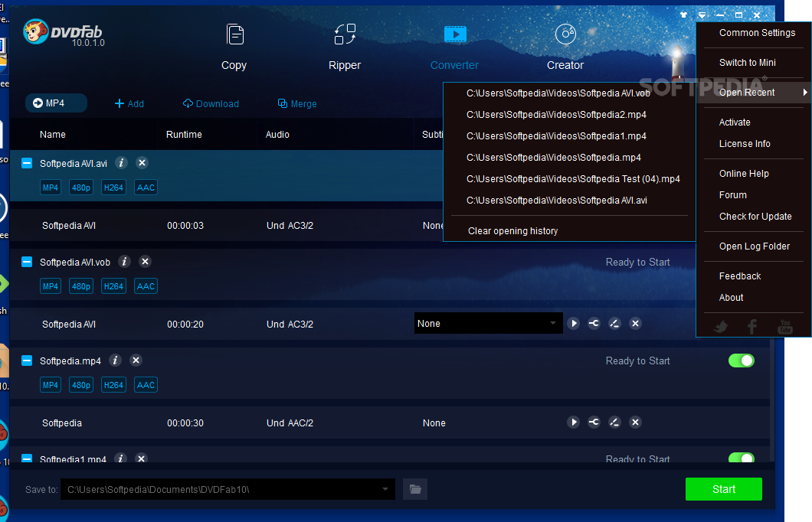Screen dimensions: 812x522
Task: Toggle the Softpedia1.mp4 task switch
Action: point(741,458)
